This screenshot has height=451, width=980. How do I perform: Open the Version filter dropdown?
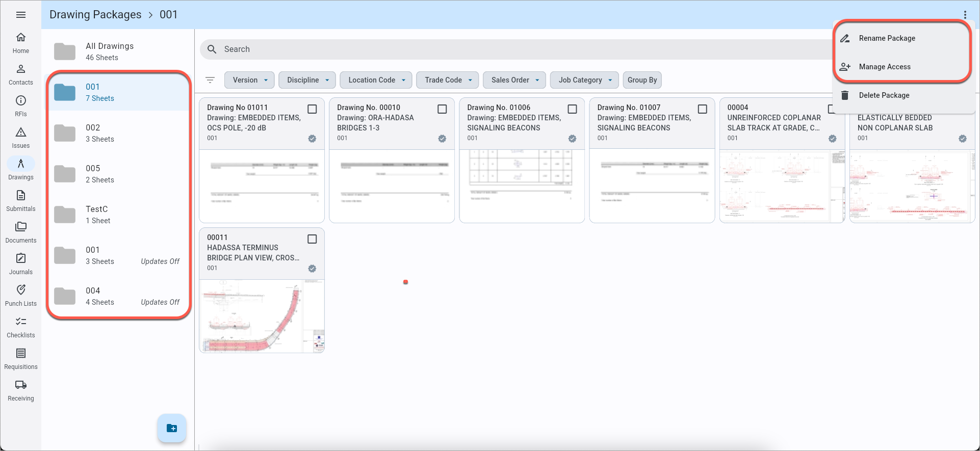249,80
